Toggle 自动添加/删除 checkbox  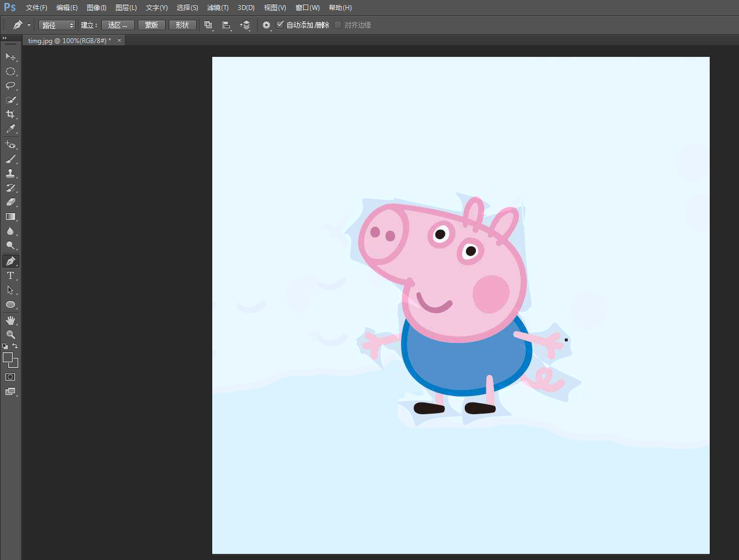(x=280, y=25)
